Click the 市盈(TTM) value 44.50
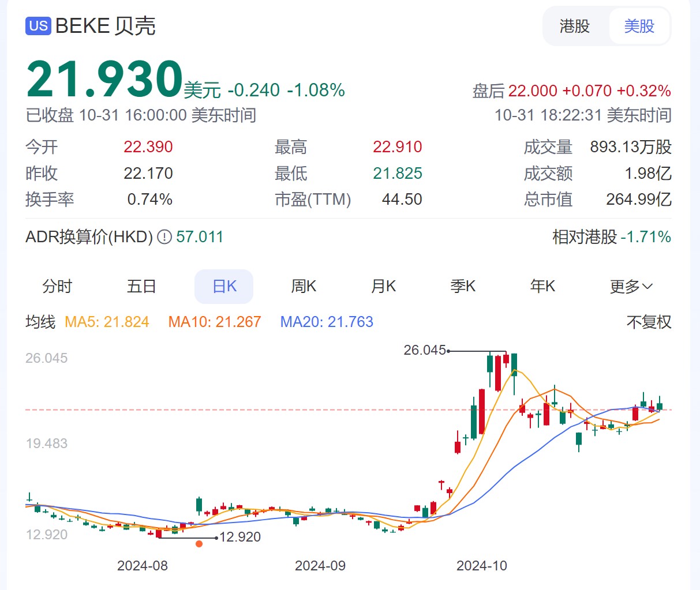The image size is (700, 590). coord(402,200)
